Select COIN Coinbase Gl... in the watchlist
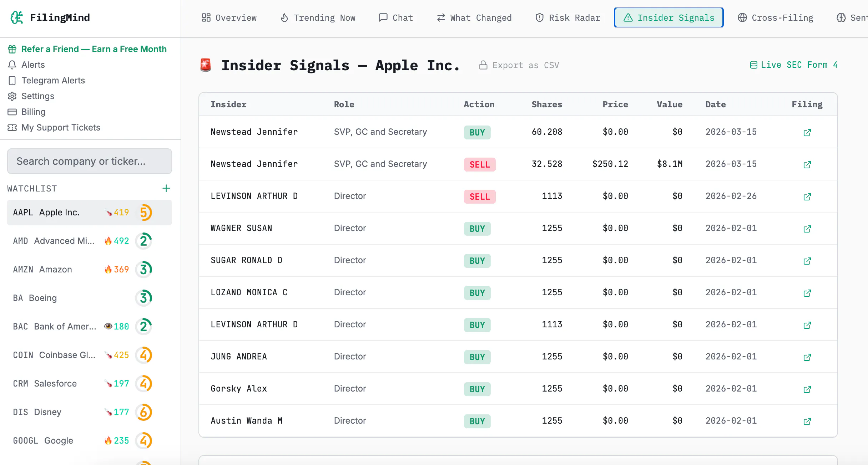Viewport: 868px width, 465px height. click(x=90, y=355)
